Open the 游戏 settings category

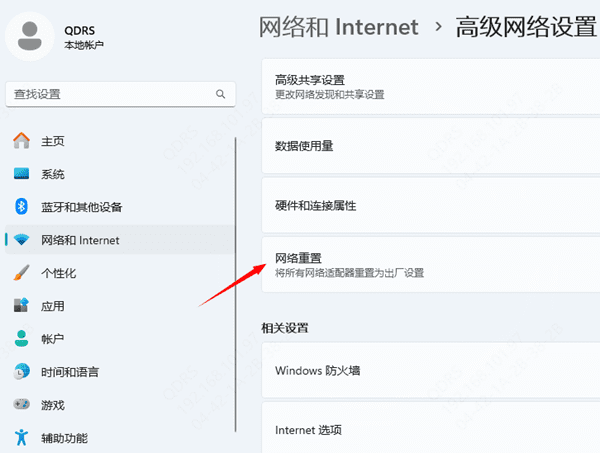[120, 404]
